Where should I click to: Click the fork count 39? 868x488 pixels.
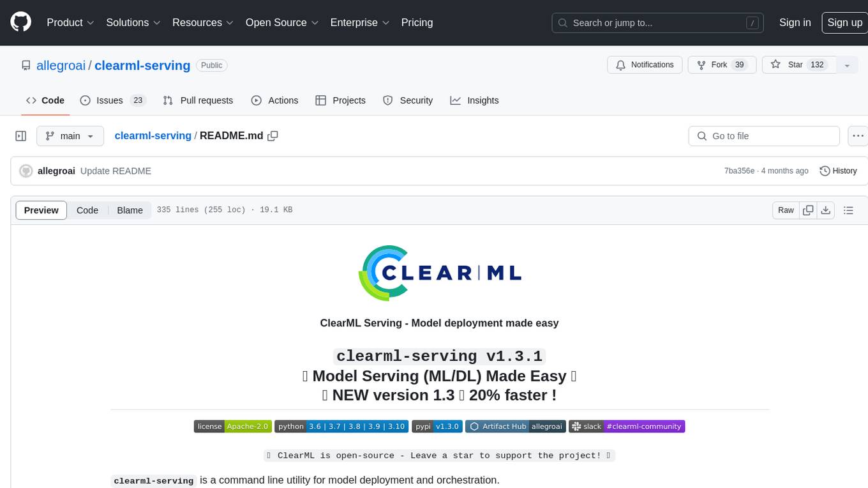coord(740,65)
